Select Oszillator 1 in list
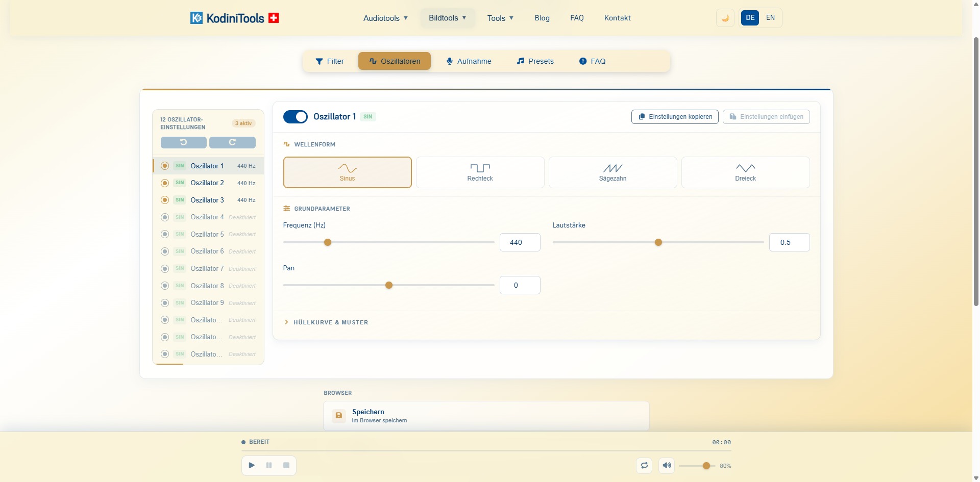 208,166
